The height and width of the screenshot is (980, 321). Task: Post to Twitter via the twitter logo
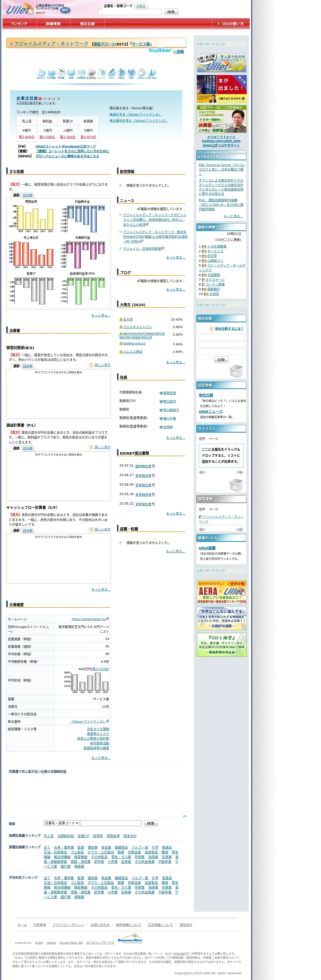[x=160, y=50]
